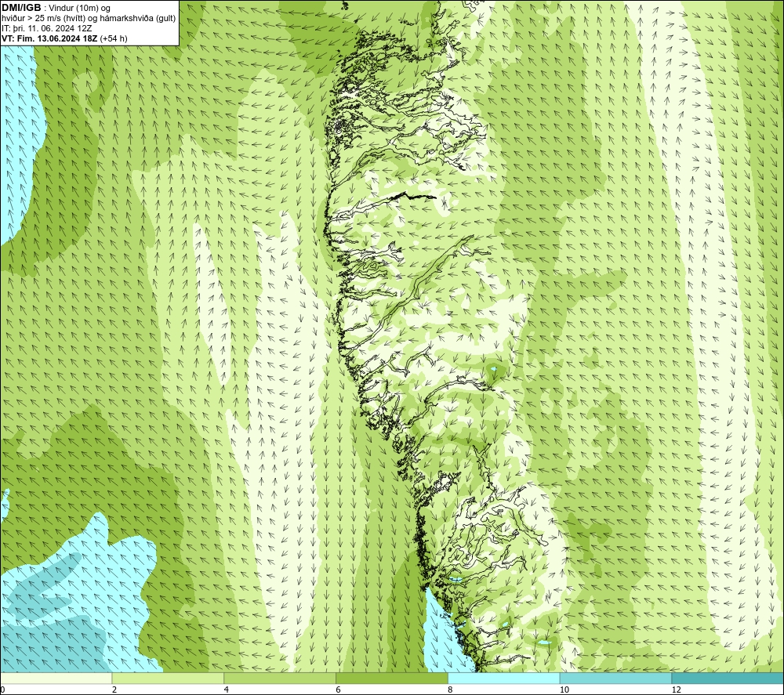784x695 pixels.
Task: Click the 10–12 m/s cyan legend swatch
Action: (616, 678)
